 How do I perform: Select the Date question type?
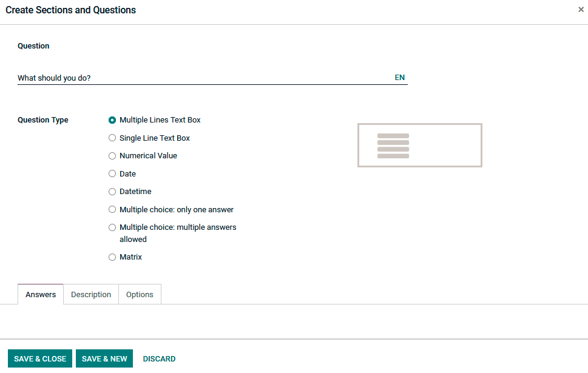(112, 173)
